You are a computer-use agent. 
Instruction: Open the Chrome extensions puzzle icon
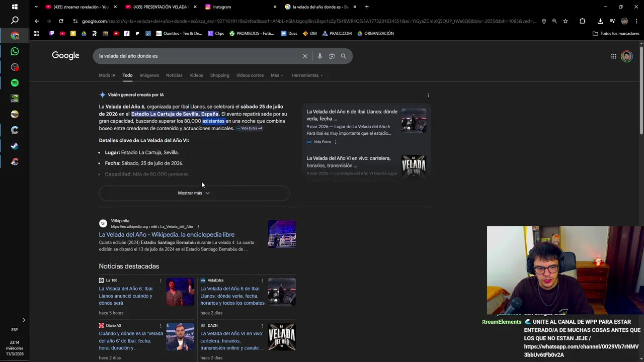pos(582,21)
